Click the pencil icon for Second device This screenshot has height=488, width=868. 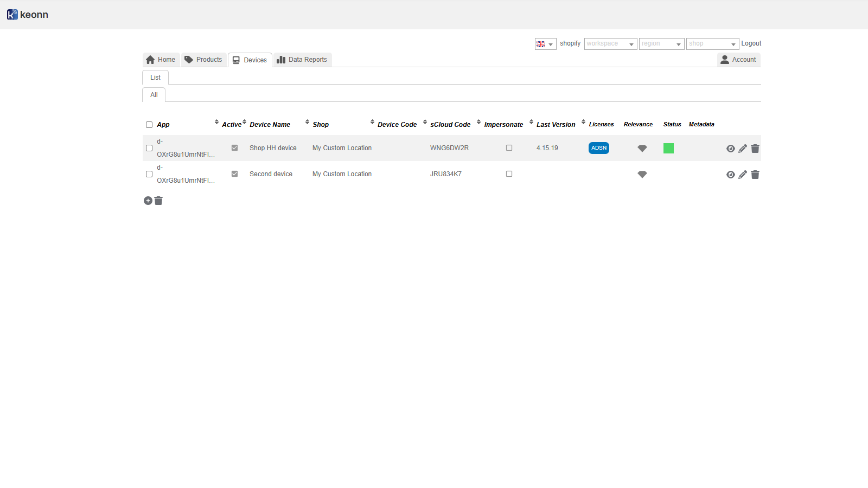pos(743,175)
